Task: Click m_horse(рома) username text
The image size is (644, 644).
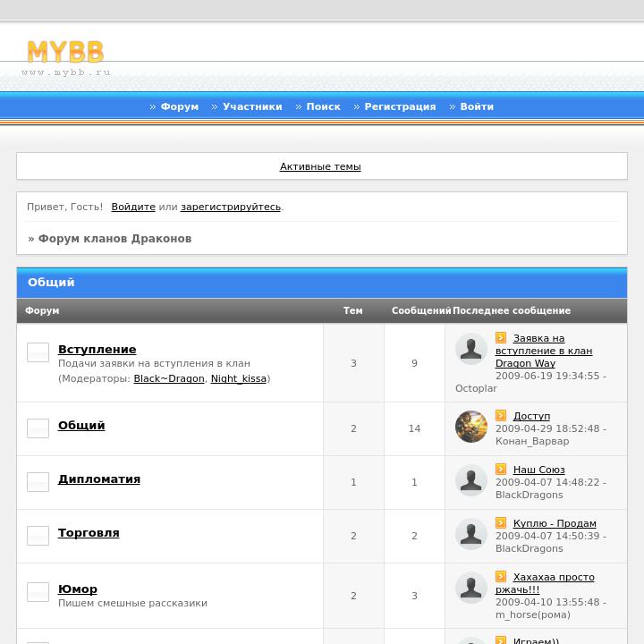Action: [x=533, y=614]
